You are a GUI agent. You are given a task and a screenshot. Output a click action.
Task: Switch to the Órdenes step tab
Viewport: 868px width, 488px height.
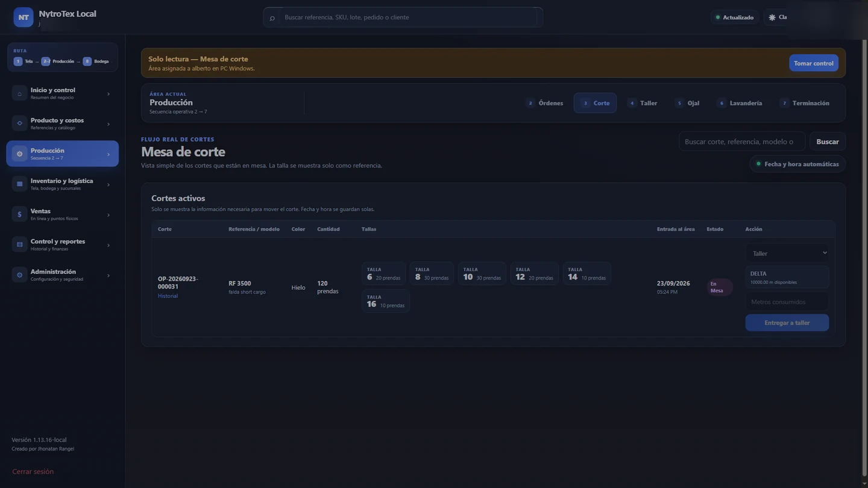tap(544, 103)
